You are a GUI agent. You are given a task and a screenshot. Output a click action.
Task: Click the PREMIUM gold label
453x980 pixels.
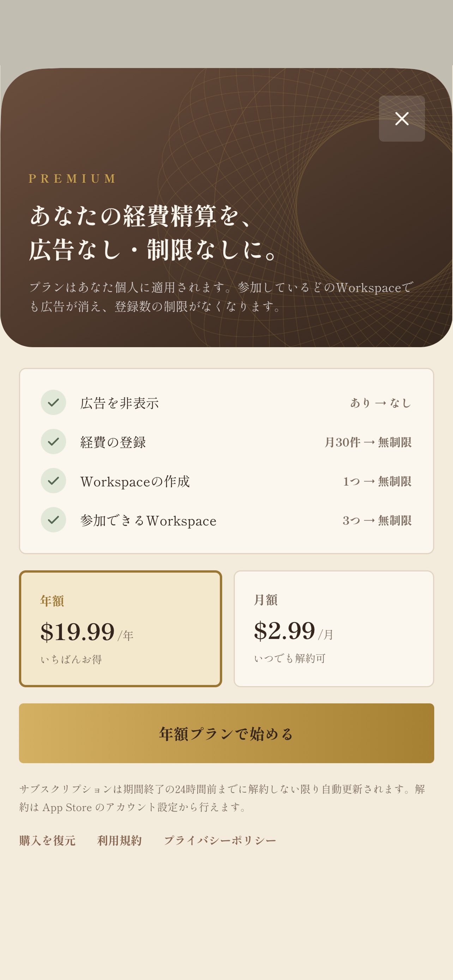click(72, 179)
